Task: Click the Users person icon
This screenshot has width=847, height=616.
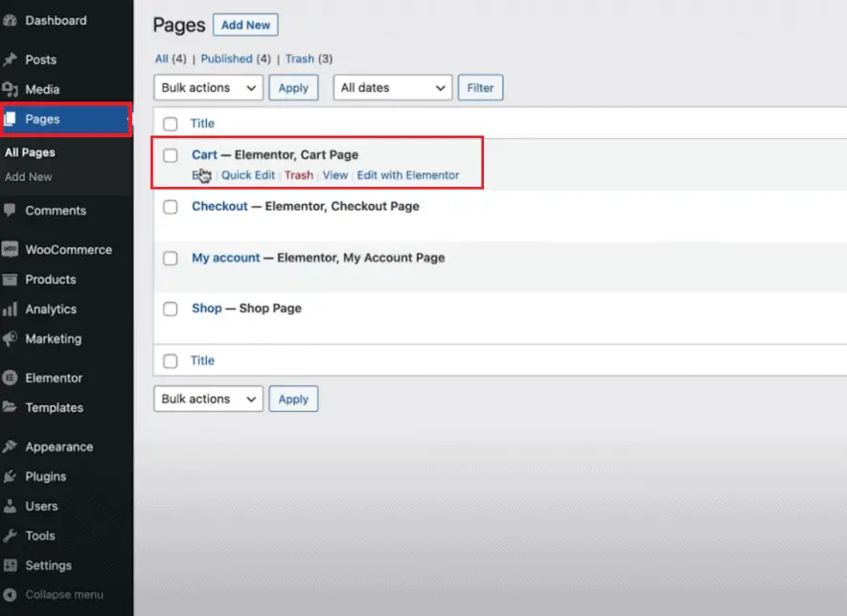Action: [x=10, y=506]
